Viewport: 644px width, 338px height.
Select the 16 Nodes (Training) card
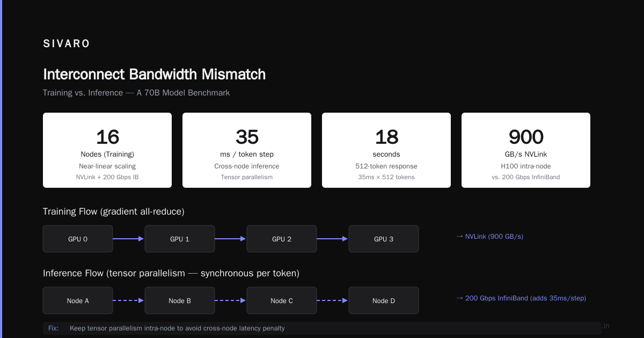point(107,150)
